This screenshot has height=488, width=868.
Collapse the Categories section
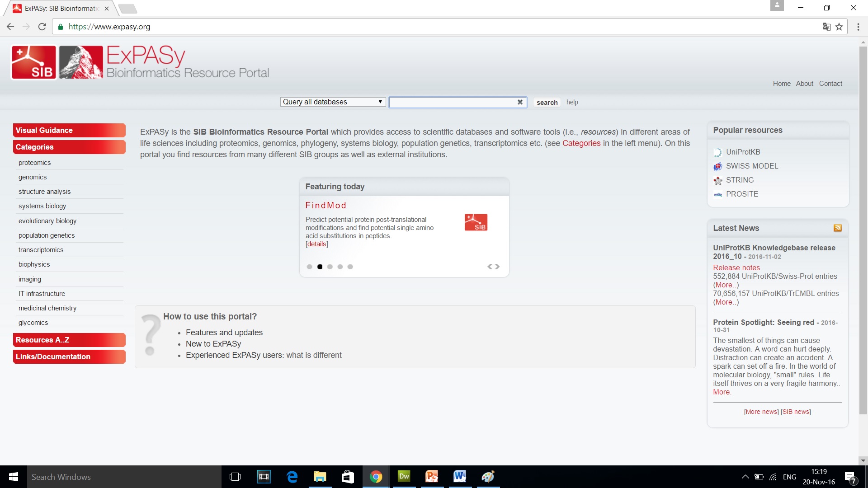pyautogui.click(x=69, y=147)
